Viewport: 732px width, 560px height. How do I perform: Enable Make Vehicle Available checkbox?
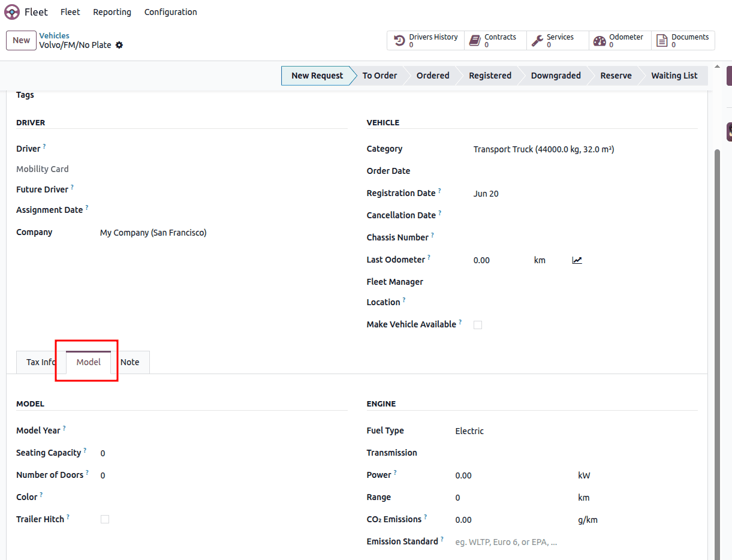pyautogui.click(x=478, y=325)
